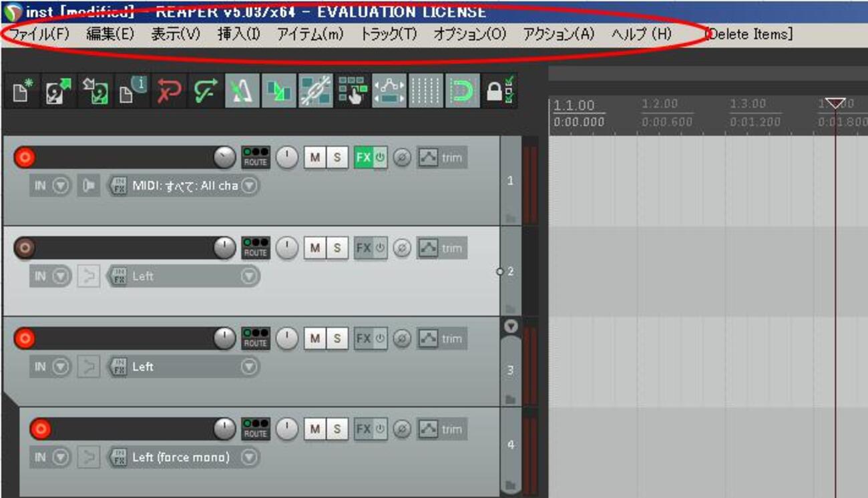Disarm recording on track 4
868x498 pixels.
pyautogui.click(x=40, y=429)
